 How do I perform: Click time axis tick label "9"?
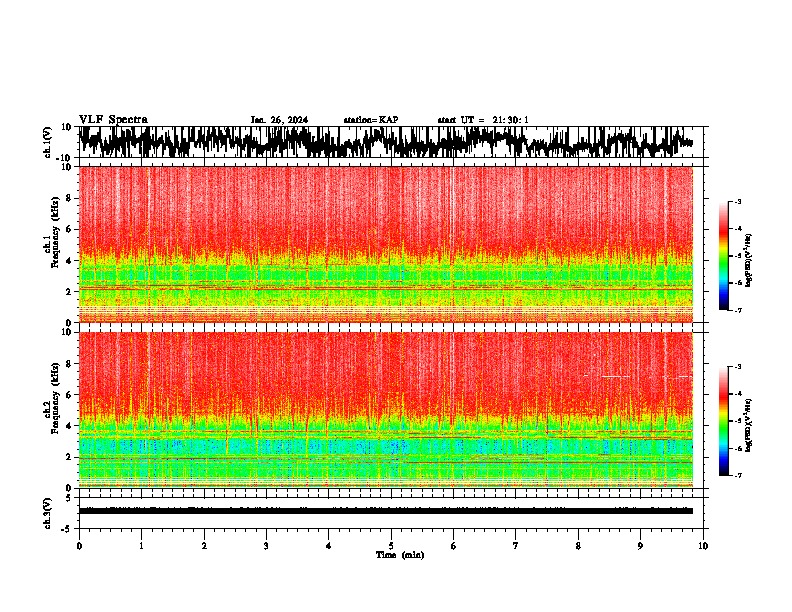pos(640,546)
